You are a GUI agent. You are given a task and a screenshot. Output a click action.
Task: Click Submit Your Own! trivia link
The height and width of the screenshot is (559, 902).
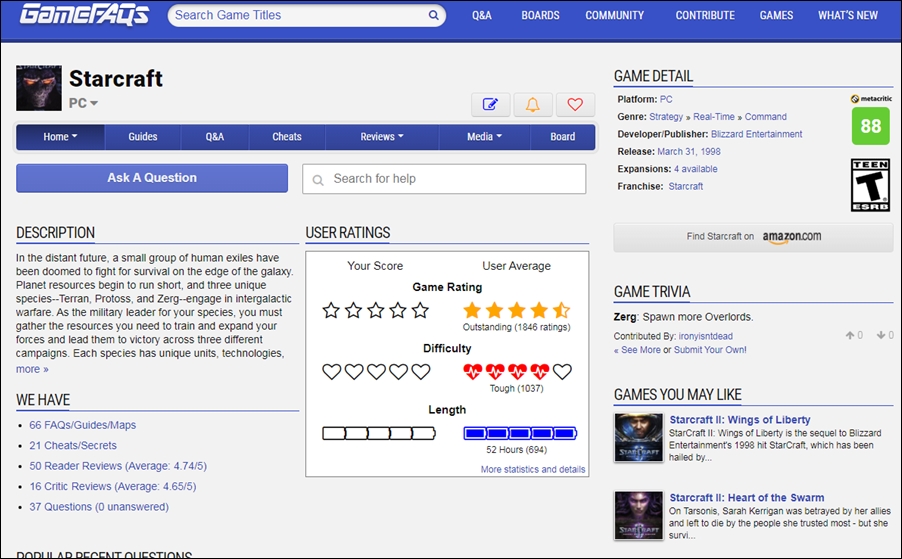710,350
